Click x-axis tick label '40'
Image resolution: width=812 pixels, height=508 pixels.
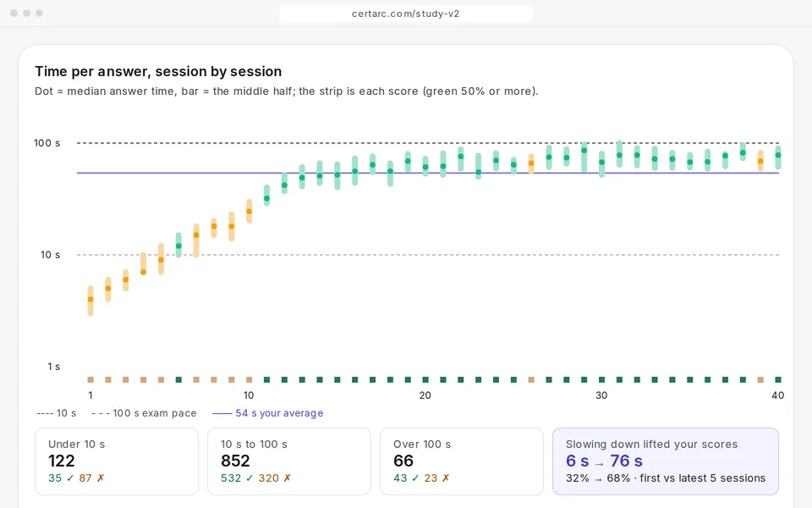[778, 395]
